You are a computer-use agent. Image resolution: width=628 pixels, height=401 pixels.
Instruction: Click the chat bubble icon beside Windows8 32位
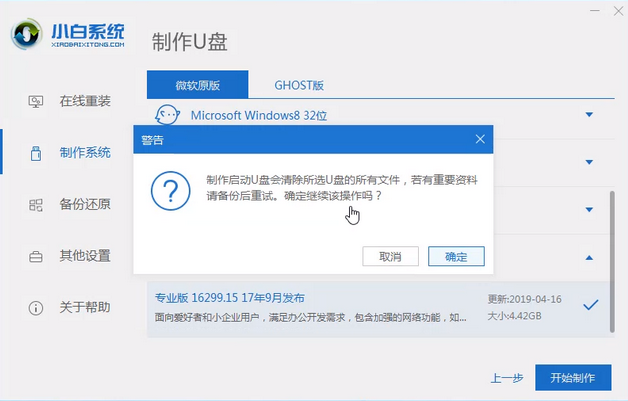pos(167,115)
